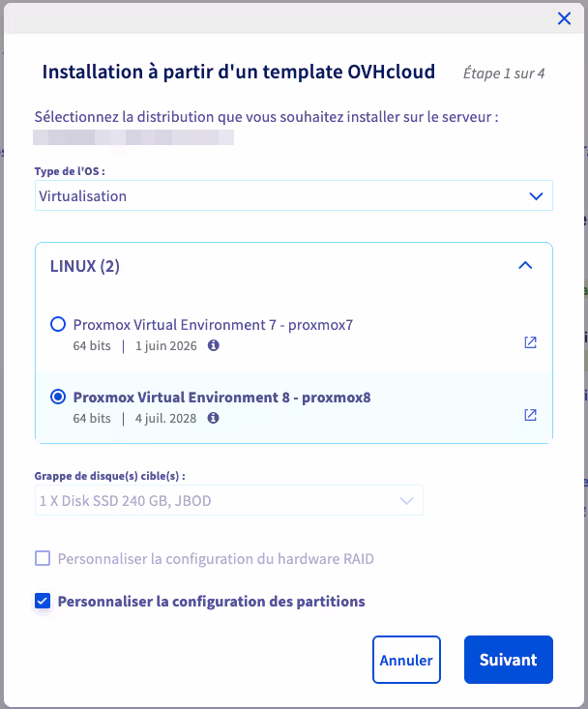Click chevron arrow in the disk group selector
This screenshot has width=588, height=709.
(x=407, y=501)
